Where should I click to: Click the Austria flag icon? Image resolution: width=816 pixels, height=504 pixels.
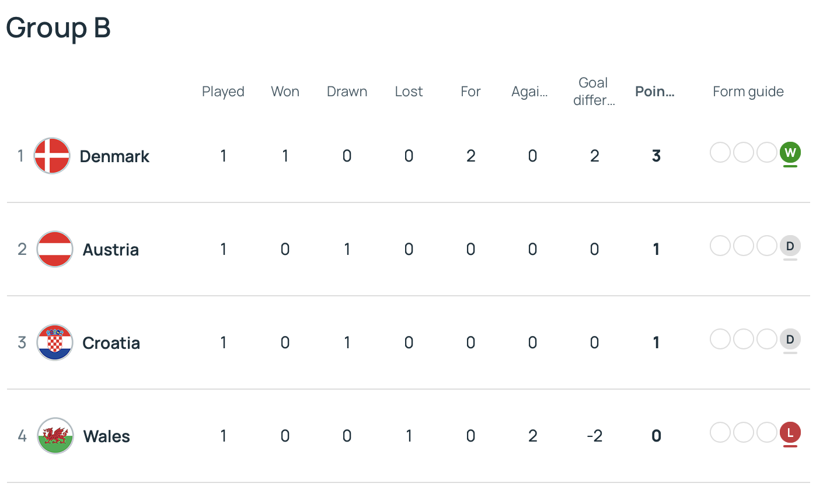pos(54,249)
